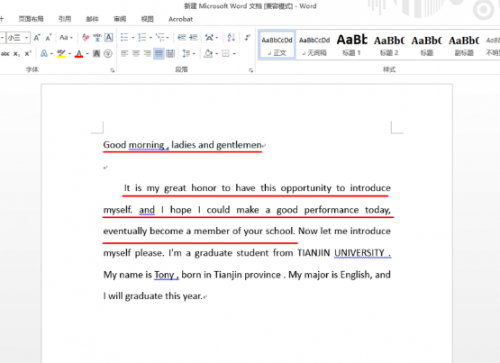
Task: Click the decrease indent icon
Action: 182,37
